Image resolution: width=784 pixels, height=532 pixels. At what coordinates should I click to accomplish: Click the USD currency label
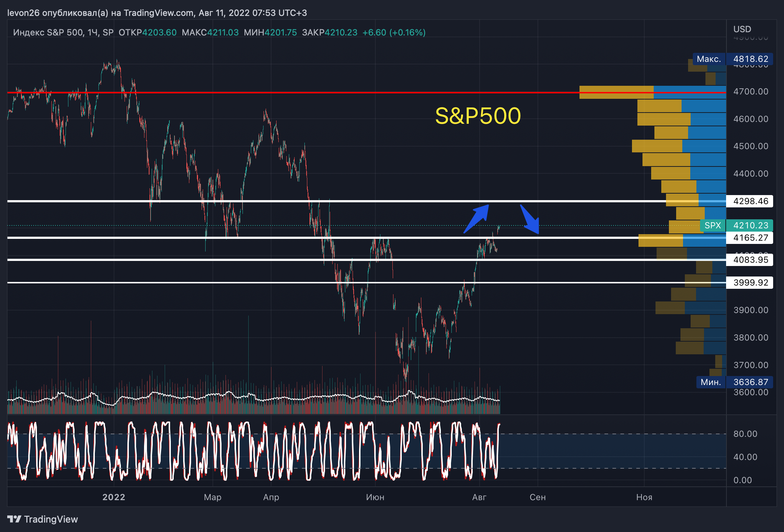742,29
